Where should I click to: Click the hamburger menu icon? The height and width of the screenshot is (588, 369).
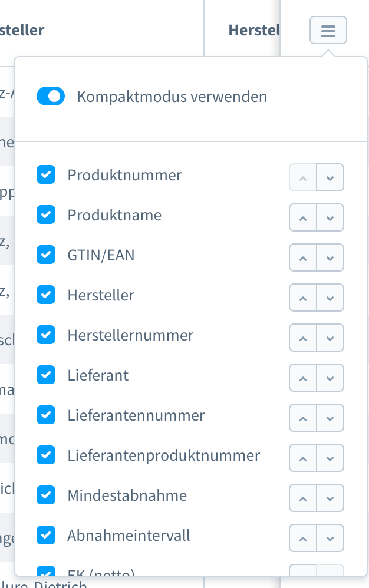[328, 30]
